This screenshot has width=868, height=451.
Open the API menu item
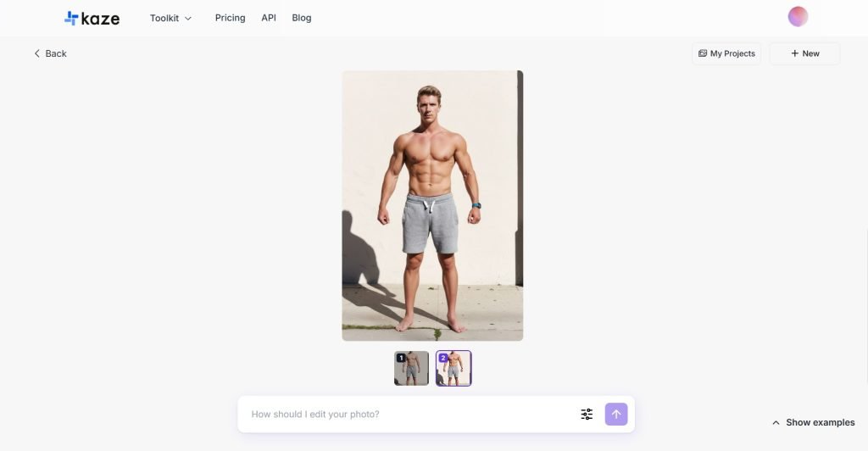point(269,18)
